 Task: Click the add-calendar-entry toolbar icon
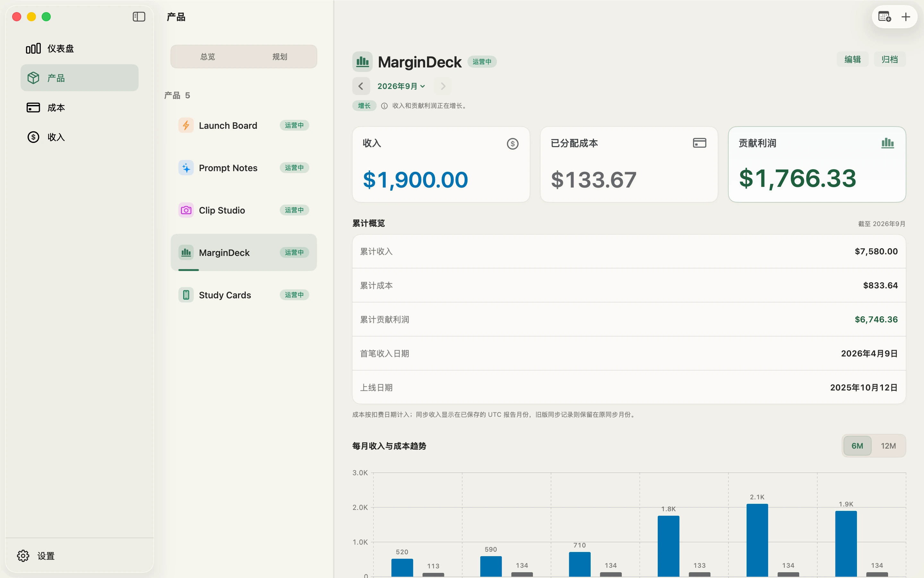click(x=884, y=17)
